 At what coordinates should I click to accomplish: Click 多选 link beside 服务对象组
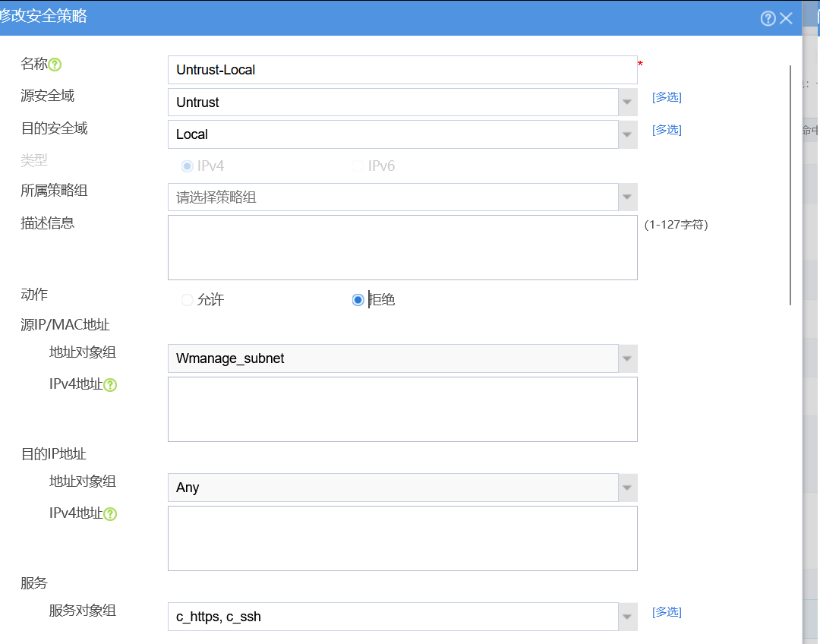667,612
